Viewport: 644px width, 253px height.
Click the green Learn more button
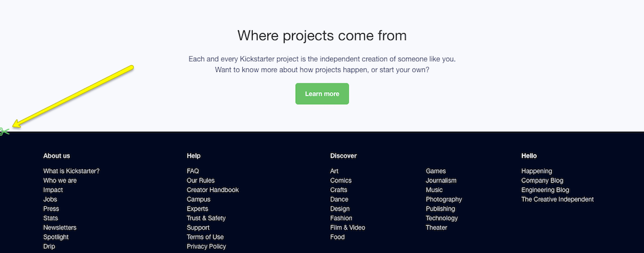click(x=322, y=94)
